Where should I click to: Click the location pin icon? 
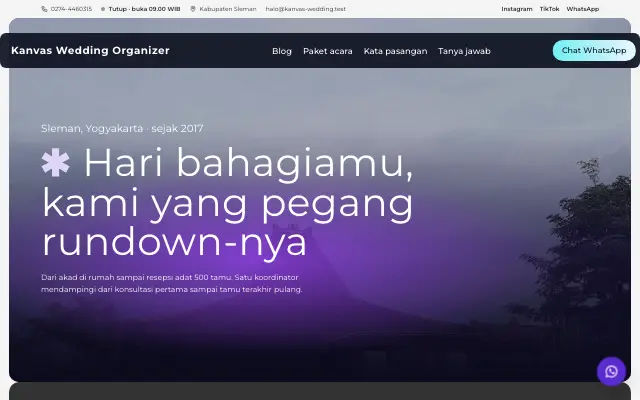(193, 9)
